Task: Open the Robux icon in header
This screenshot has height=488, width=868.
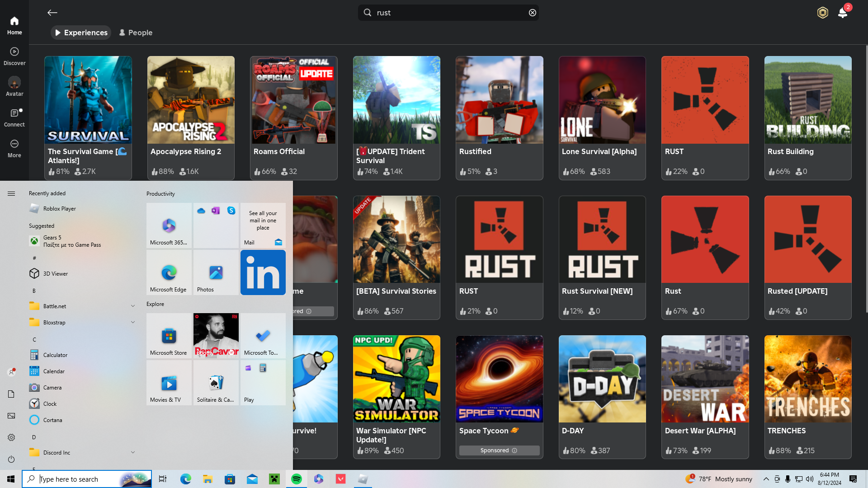Action: [x=822, y=13]
